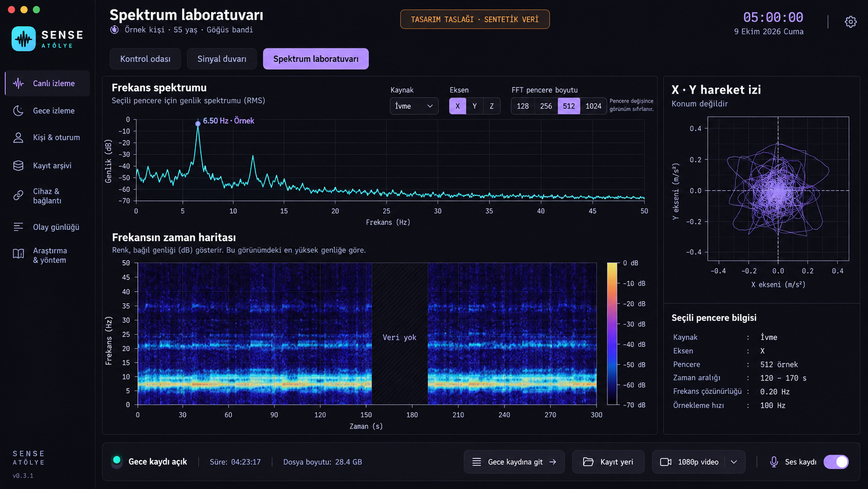Image resolution: width=868 pixels, height=489 pixels.
Task: Set FFT window size to 128
Action: (523, 106)
